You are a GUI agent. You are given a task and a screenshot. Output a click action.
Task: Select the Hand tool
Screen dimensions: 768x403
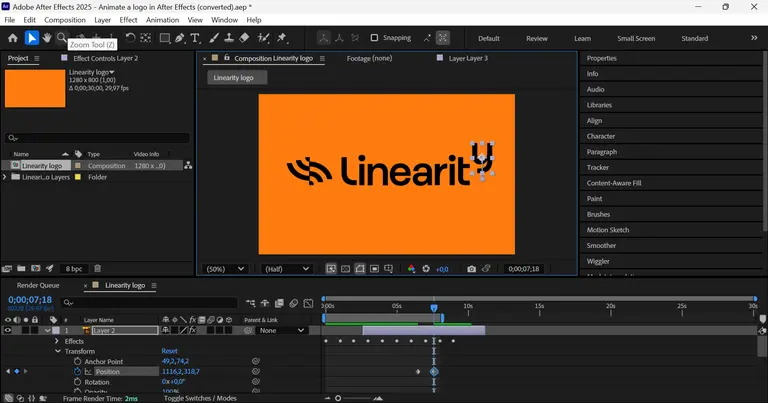point(47,38)
